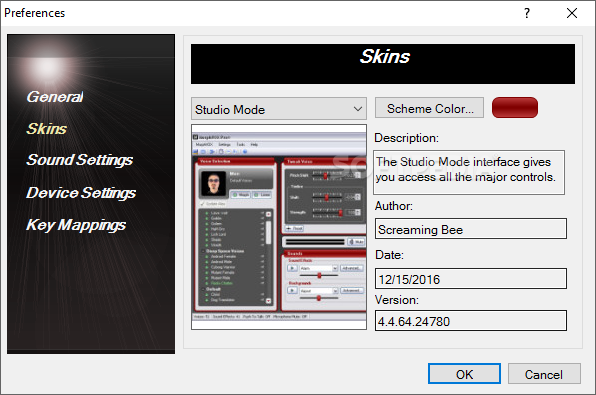The height and width of the screenshot is (395, 596).
Task: Click the question mark help icon
Action: click(527, 13)
